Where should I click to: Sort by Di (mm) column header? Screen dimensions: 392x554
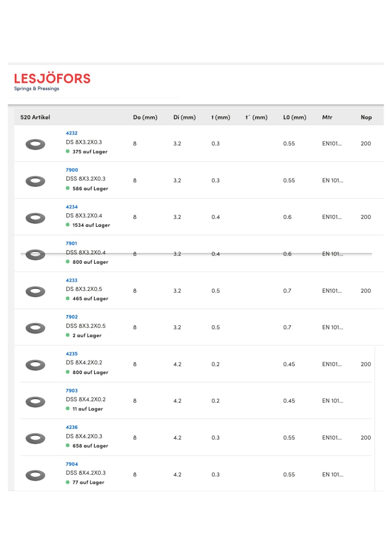tap(184, 117)
